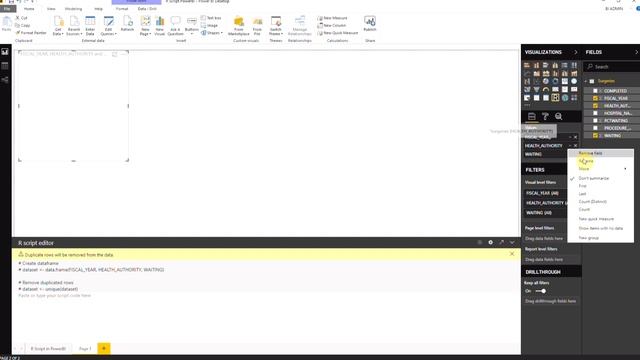Screen dimensions: 640x360
Task: Toggle the Keep all filters switch
Action: [540, 291]
